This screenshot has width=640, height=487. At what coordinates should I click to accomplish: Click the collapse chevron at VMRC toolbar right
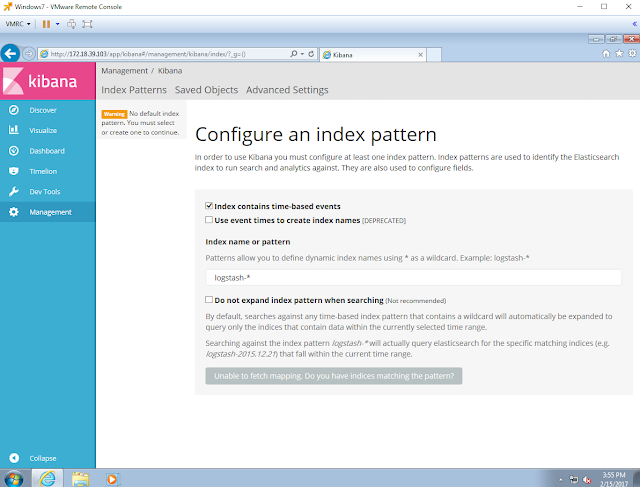click(635, 24)
